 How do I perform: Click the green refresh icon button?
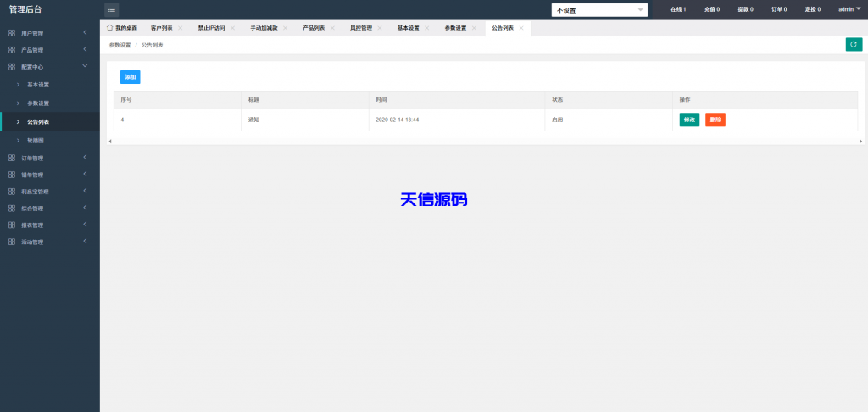coord(854,45)
